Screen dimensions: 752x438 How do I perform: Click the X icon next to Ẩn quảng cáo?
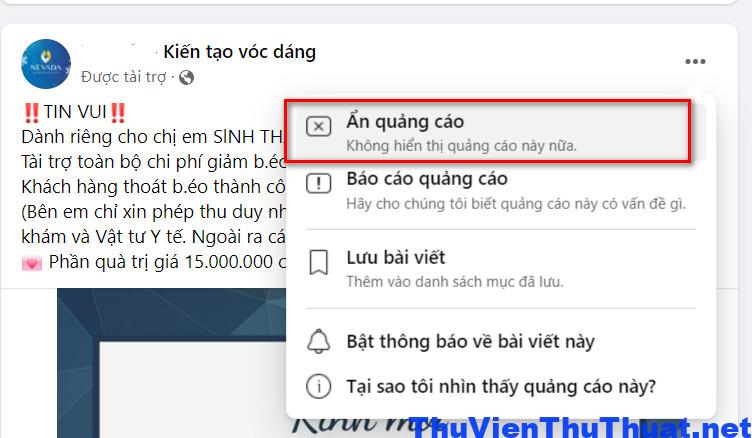pos(318,127)
